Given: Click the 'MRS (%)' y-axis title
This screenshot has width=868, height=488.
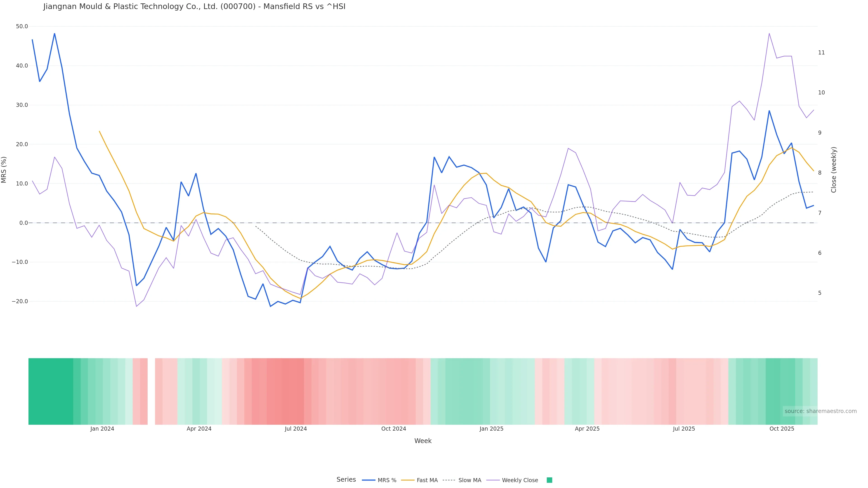Looking at the screenshot, I should point(4,170).
